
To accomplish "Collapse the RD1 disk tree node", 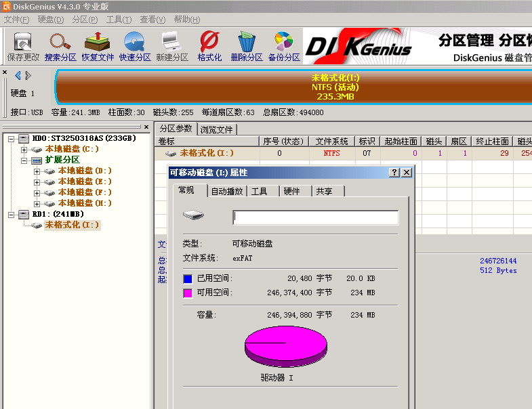I will coord(12,215).
